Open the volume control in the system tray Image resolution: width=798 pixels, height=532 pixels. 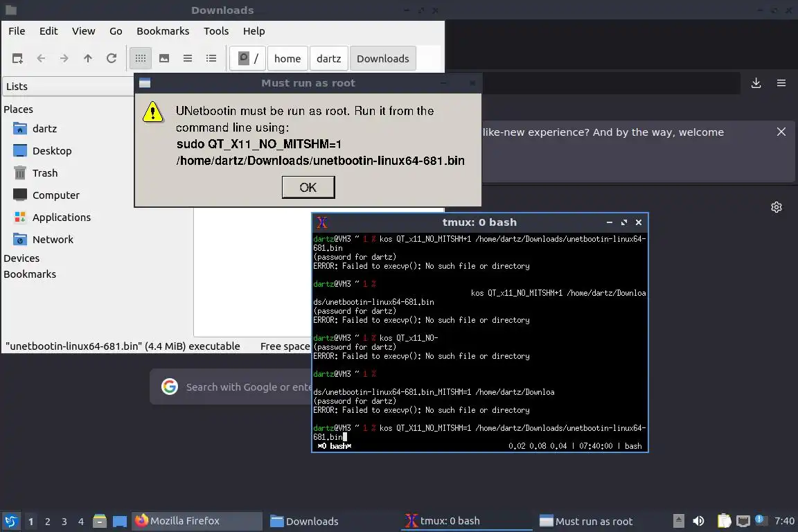tap(699, 521)
